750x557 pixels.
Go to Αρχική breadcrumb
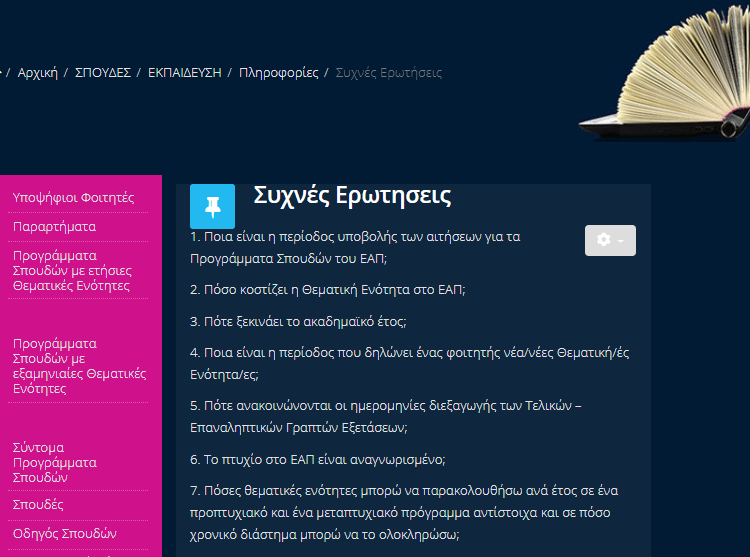click(38, 73)
